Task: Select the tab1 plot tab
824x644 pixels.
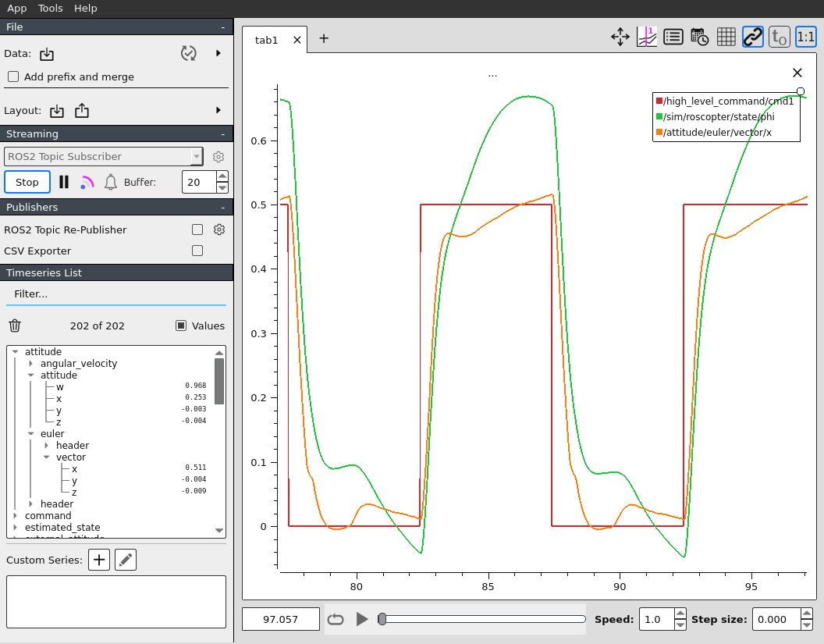Action: (x=266, y=40)
